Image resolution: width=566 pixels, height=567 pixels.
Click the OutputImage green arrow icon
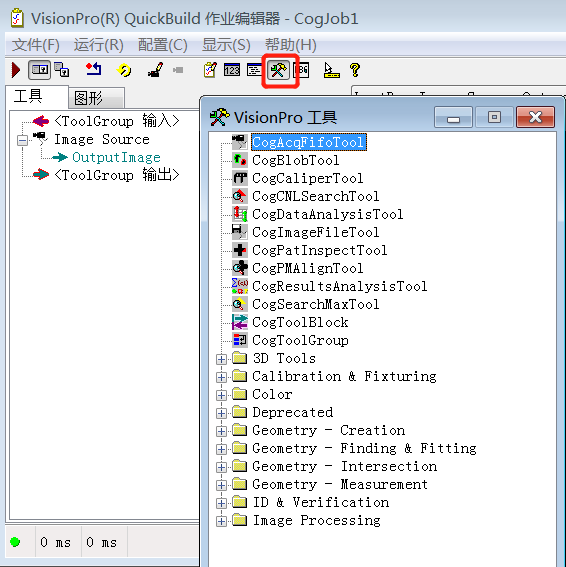coord(60,157)
